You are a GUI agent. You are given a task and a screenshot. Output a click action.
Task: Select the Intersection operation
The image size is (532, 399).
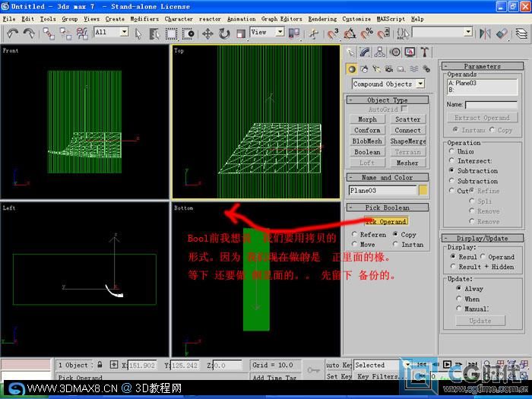[x=451, y=160]
